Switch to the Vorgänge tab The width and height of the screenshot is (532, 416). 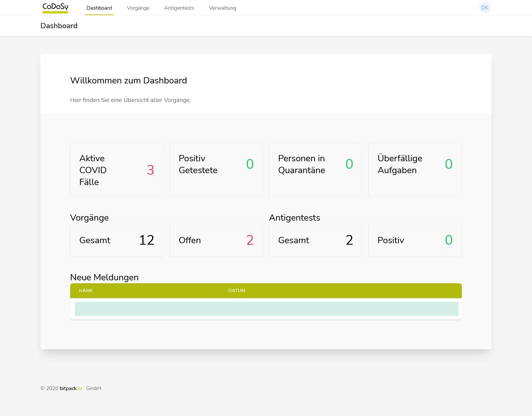coord(138,8)
